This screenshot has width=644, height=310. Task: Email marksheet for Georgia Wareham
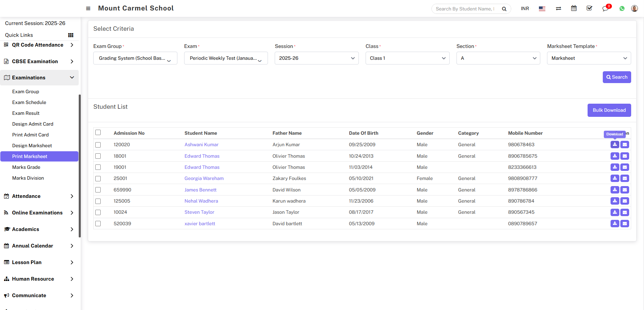point(625,178)
